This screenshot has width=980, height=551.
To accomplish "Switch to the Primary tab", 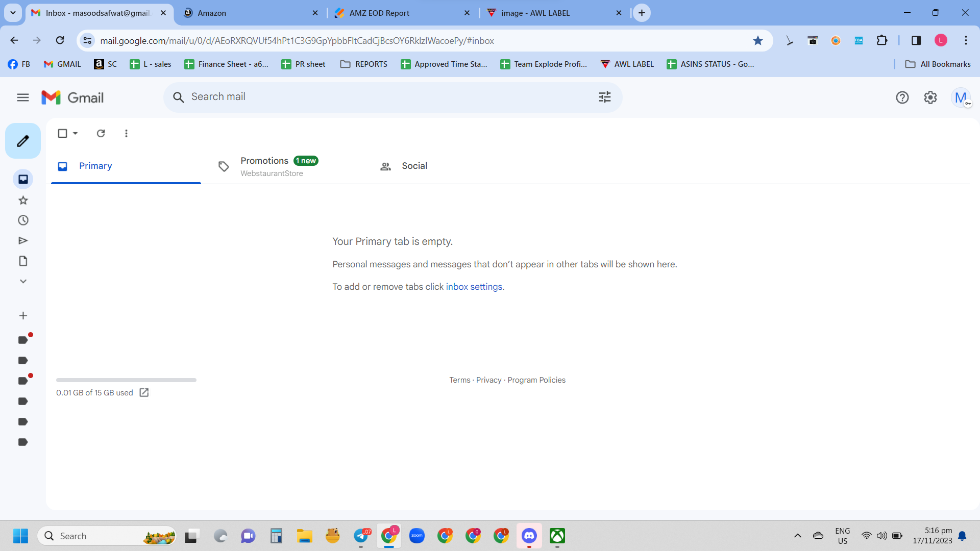I will (126, 166).
